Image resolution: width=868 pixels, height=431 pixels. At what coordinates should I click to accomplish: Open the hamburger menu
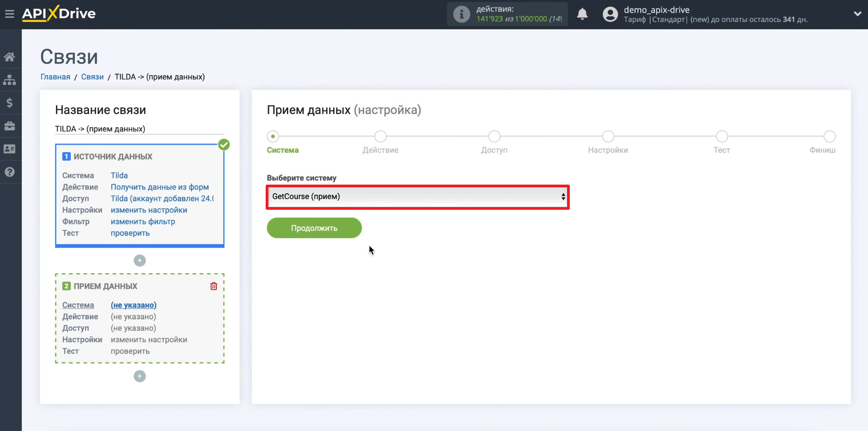tap(10, 14)
